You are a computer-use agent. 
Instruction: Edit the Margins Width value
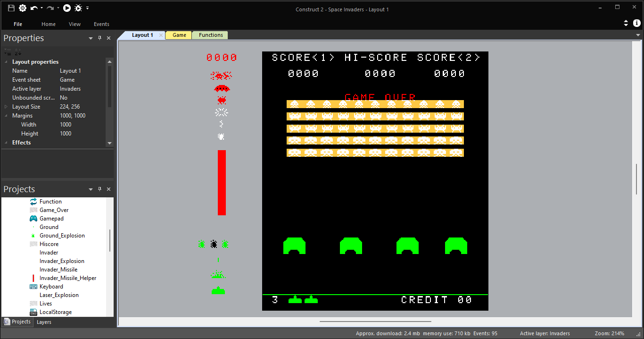(x=82, y=125)
